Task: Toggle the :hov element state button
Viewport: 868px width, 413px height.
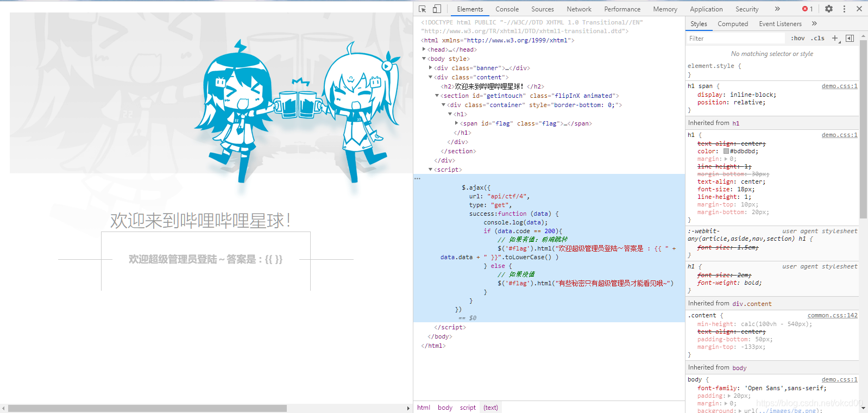Action: [797, 38]
